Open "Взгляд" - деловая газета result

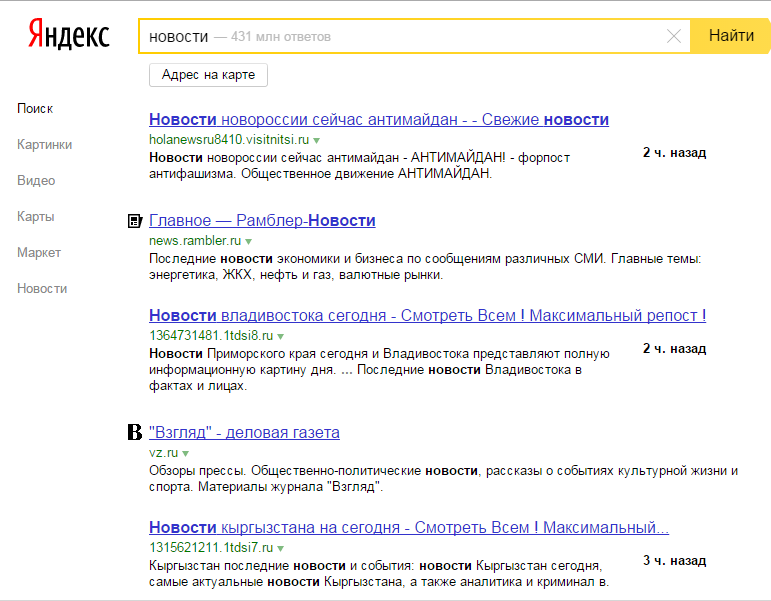point(244,432)
